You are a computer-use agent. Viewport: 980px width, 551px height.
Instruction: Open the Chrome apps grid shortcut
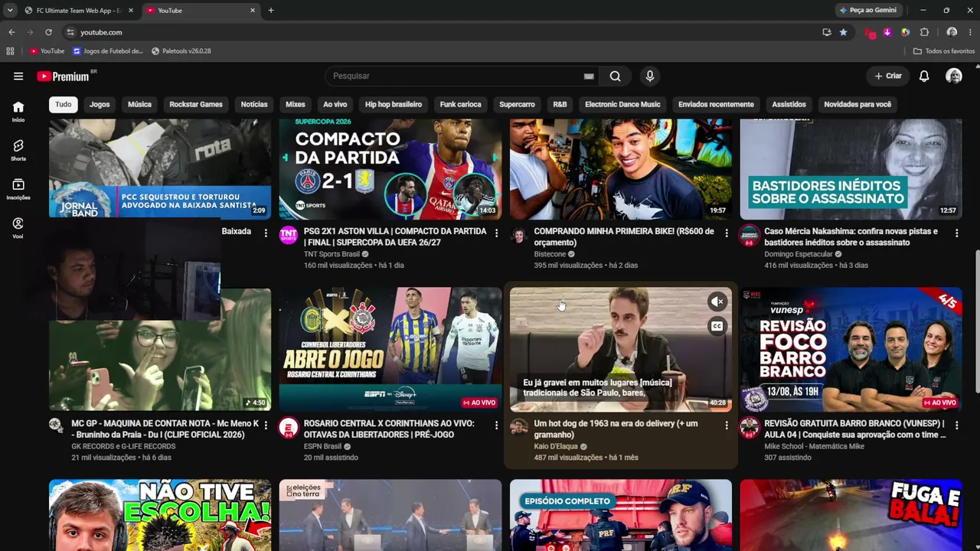pos(10,51)
